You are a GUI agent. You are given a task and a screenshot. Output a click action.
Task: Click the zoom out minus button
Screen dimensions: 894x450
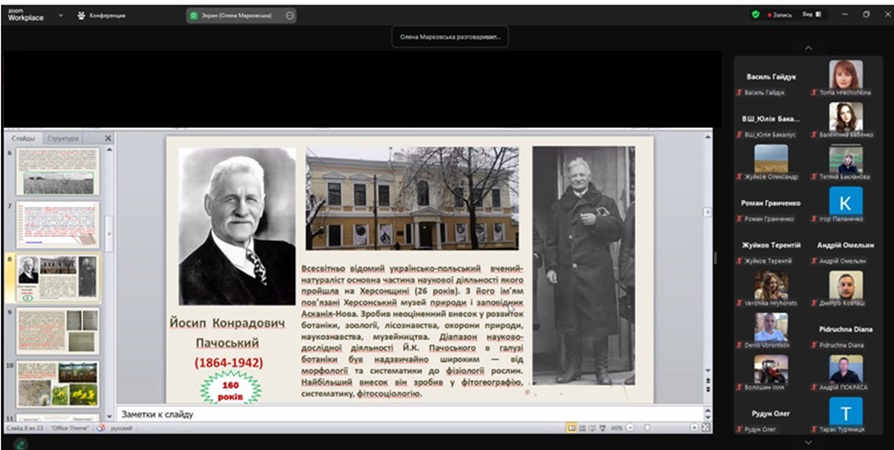pos(629,428)
